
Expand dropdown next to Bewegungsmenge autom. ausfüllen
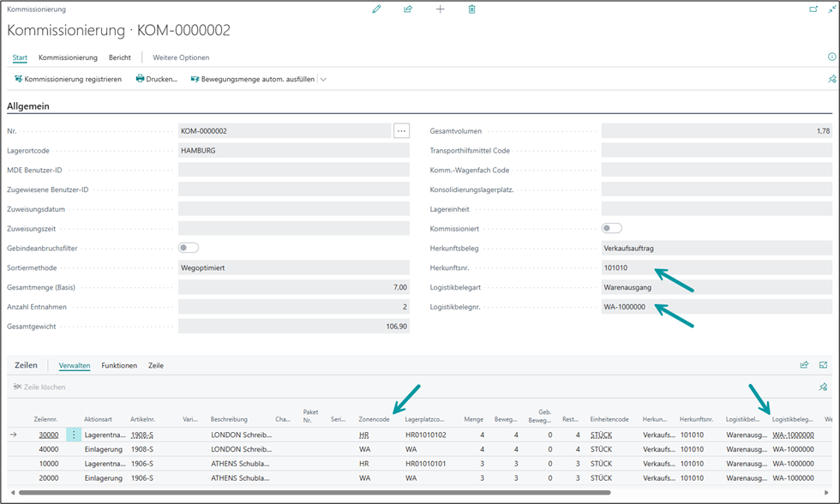[323, 80]
